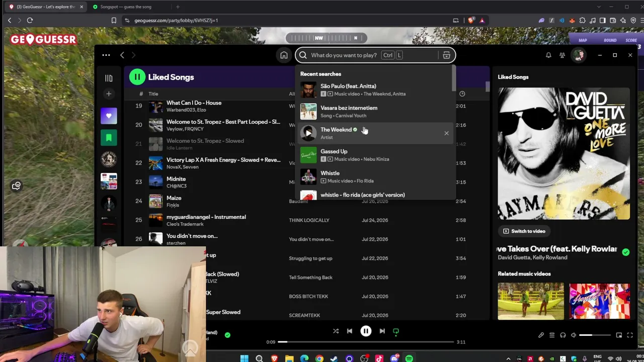Sort the tracklist by Title column

(x=153, y=94)
